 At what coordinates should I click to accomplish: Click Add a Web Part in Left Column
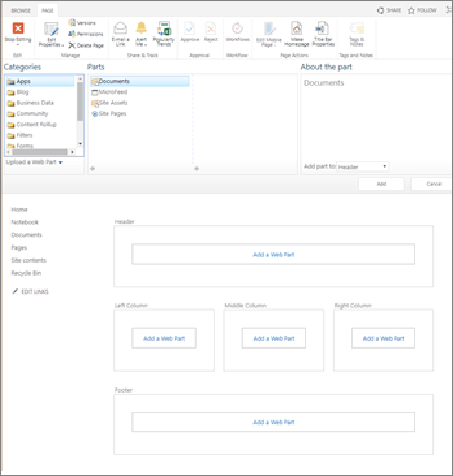(164, 338)
